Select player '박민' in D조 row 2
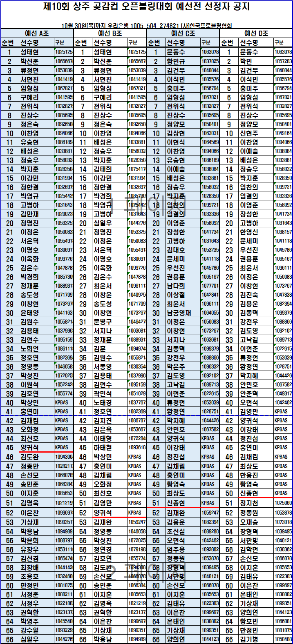Viewport: 293px width, 644px height. (246, 61)
